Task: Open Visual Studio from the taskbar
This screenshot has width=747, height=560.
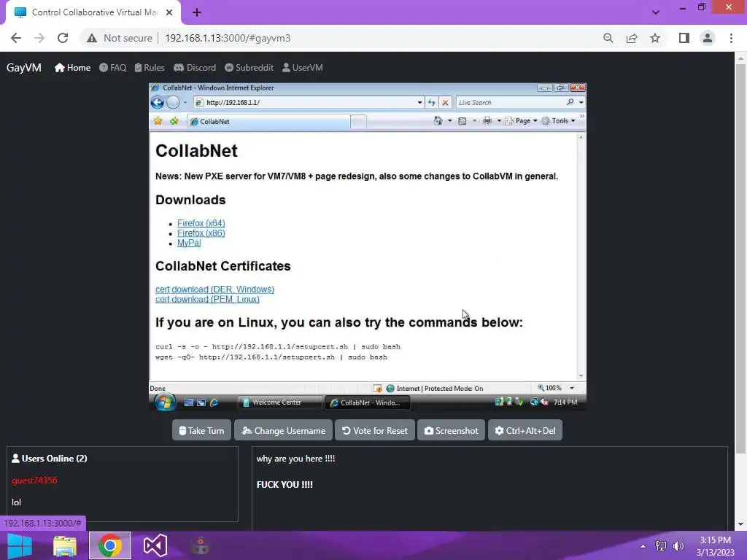Action: (x=155, y=545)
